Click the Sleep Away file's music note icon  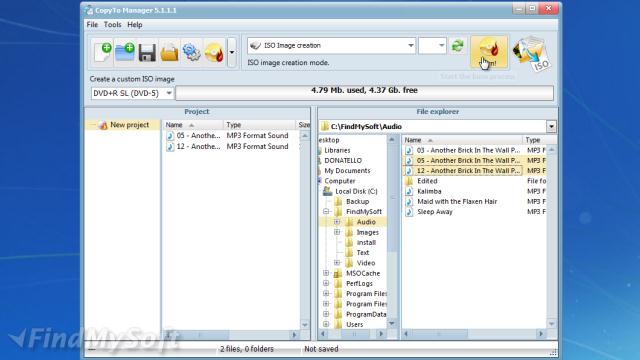(x=409, y=212)
